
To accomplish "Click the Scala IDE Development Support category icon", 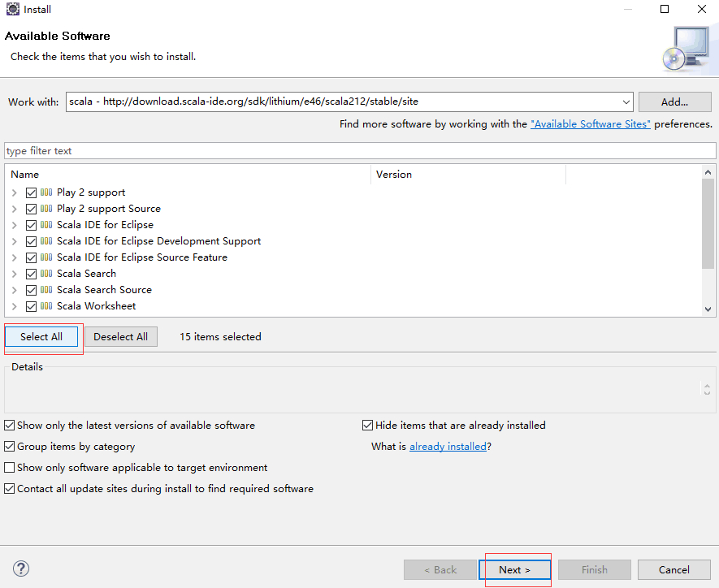I will [46, 241].
